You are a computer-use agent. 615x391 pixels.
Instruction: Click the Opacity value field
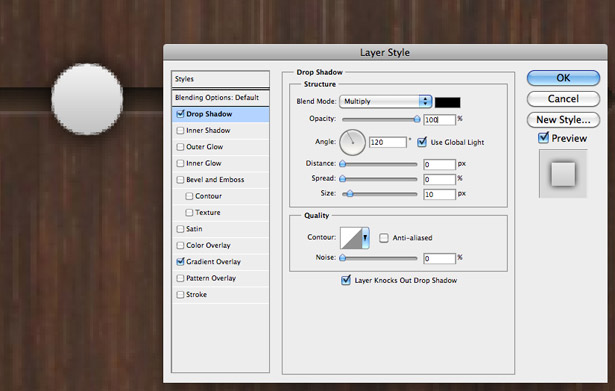pos(439,120)
